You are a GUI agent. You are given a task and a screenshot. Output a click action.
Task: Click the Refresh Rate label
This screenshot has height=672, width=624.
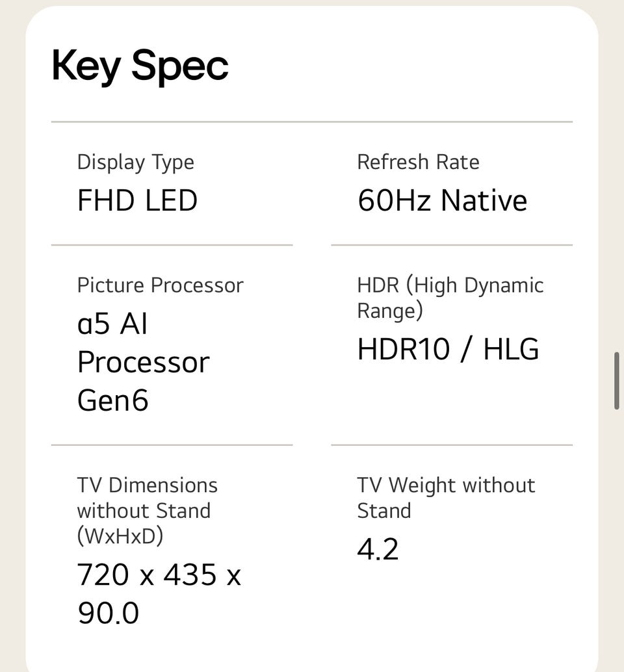(418, 162)
